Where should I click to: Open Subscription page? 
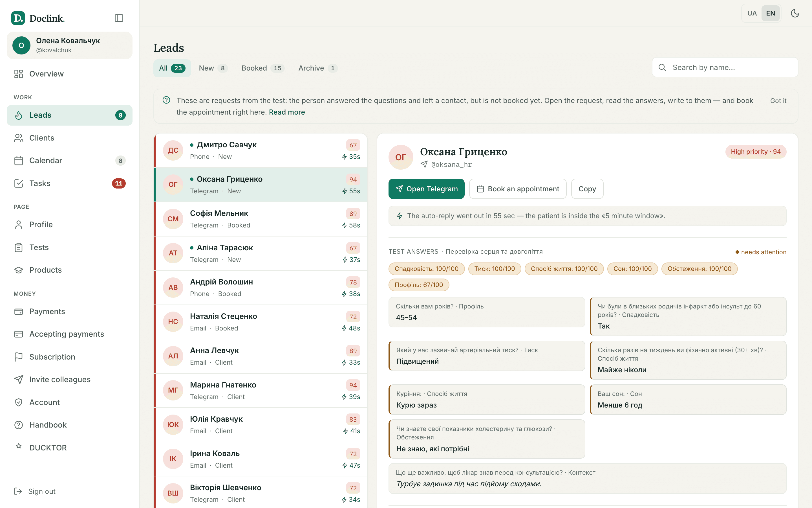(69, 357)
